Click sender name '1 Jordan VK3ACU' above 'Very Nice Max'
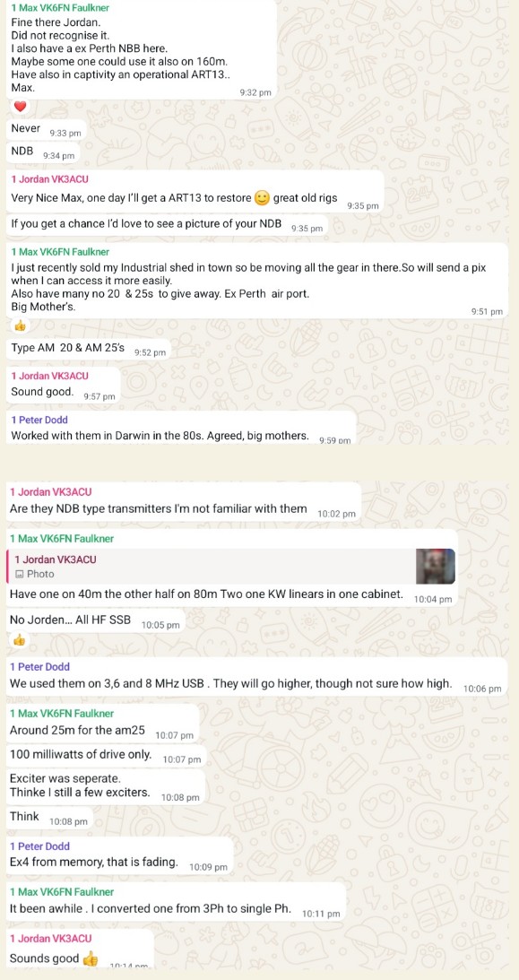Screen dimensions: 519x980 coord(50,179)
